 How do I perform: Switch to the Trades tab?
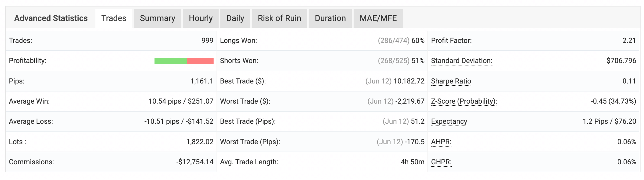[x=114, y=18]
